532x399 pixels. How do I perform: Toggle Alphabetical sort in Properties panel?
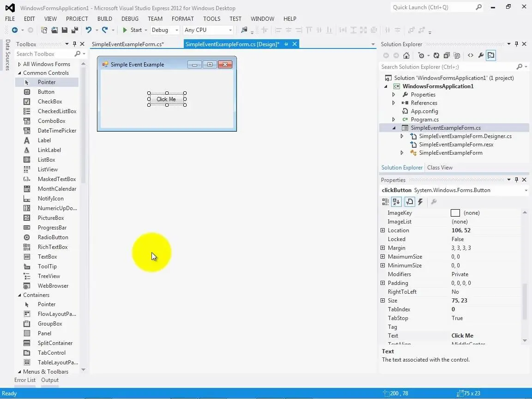pos(396,202)
